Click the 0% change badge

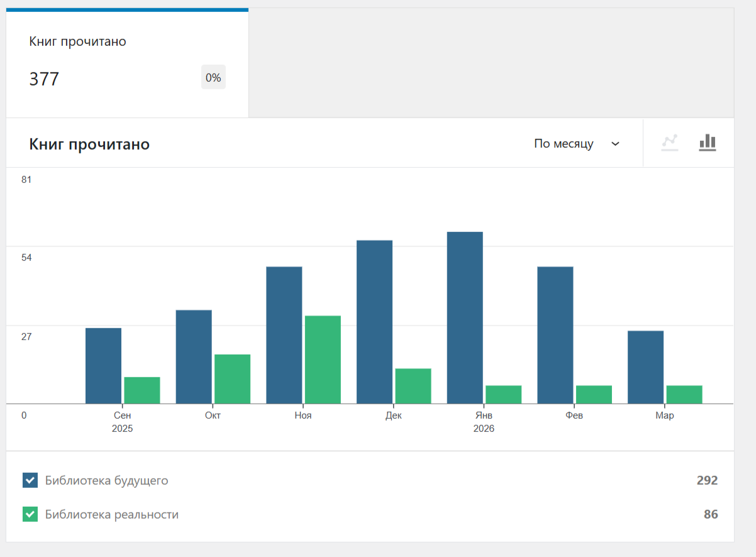click(x=213, y=77)
